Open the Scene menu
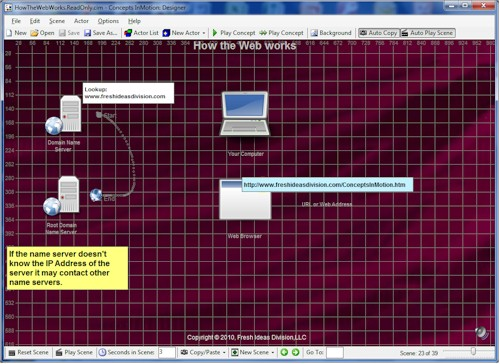Screen dimensions: 500x364 (57, 21)
